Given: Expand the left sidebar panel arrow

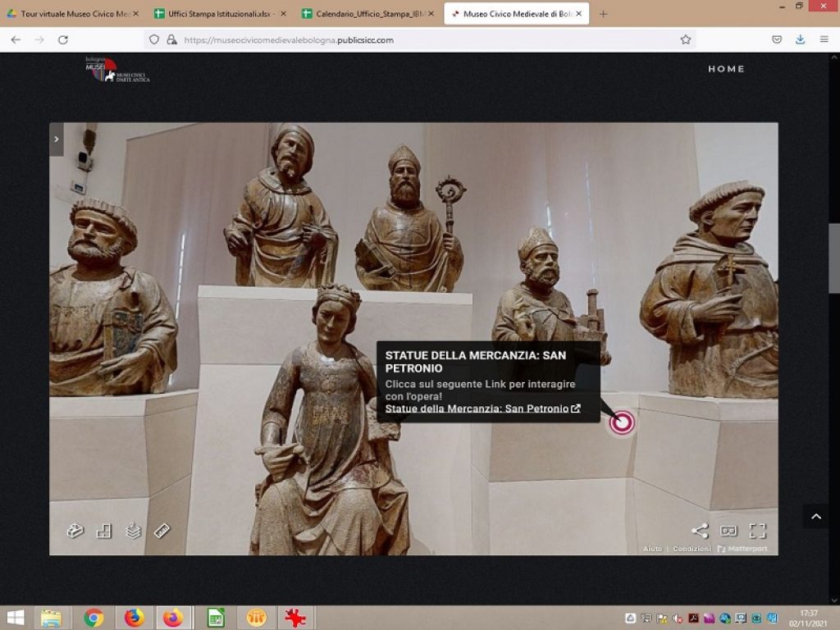Looking at the screenshot, I should [56, 139].
